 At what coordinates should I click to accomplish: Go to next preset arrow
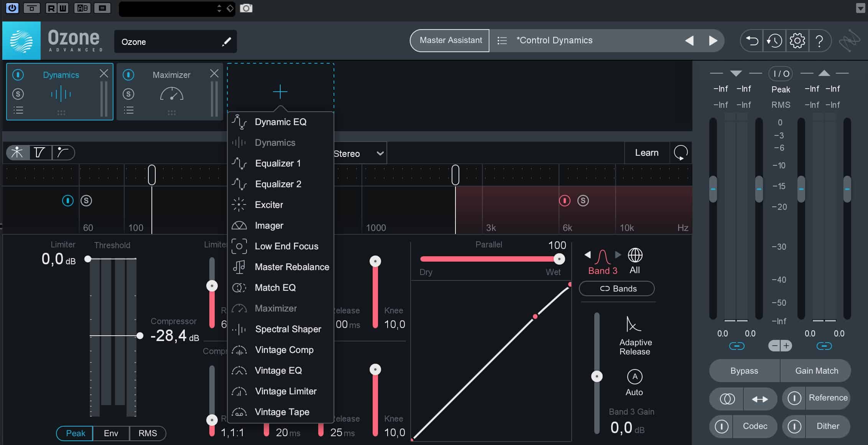coord(713,40)
